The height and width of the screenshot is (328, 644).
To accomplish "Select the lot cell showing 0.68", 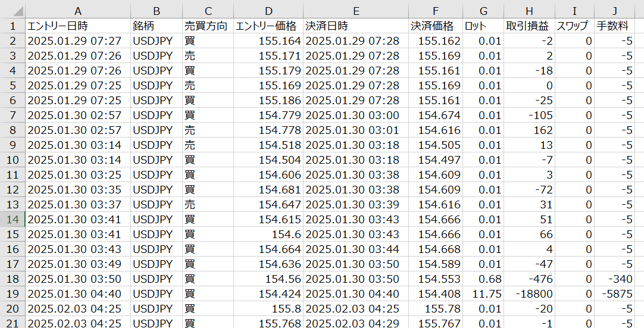I will (x=483, y=279).
